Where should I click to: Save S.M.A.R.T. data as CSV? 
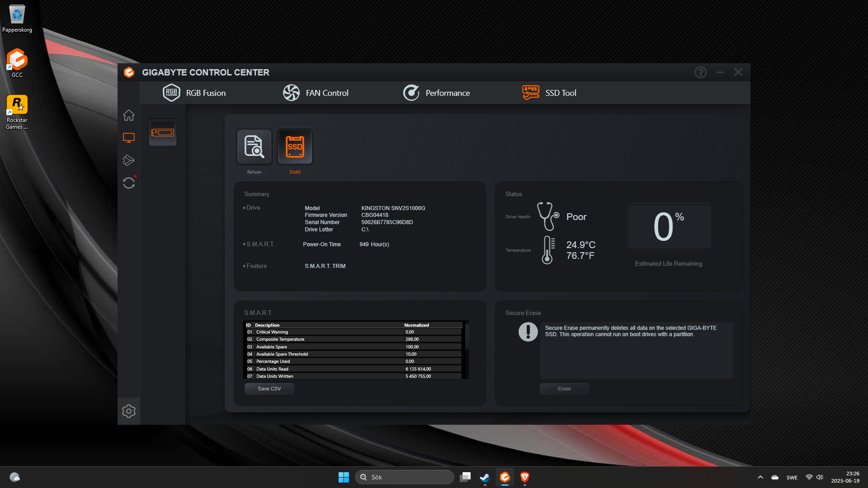269,389
